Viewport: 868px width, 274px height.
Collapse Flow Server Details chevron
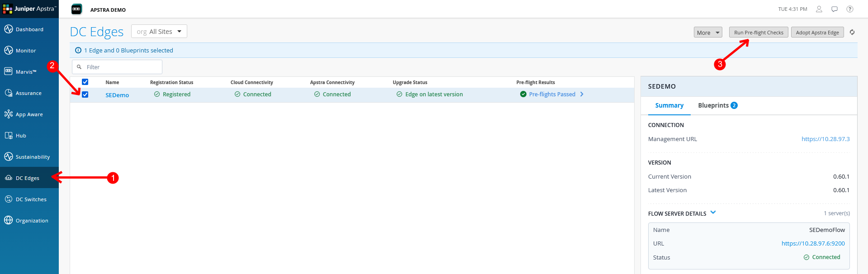pyautogui.click(x=713, y=212)
